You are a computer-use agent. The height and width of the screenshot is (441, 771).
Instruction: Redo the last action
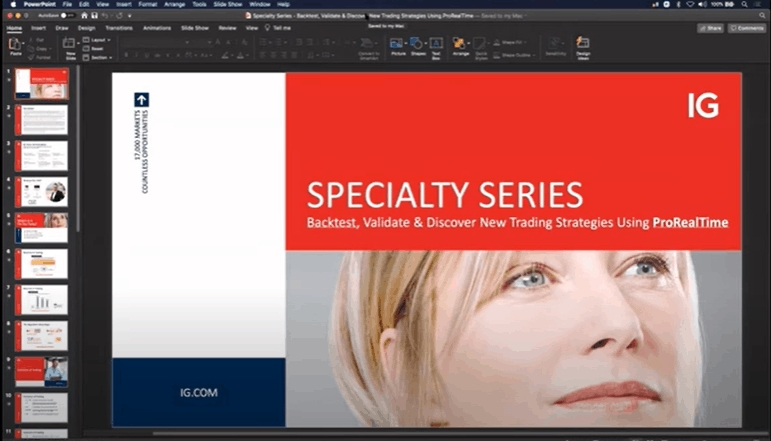[119, 16]
